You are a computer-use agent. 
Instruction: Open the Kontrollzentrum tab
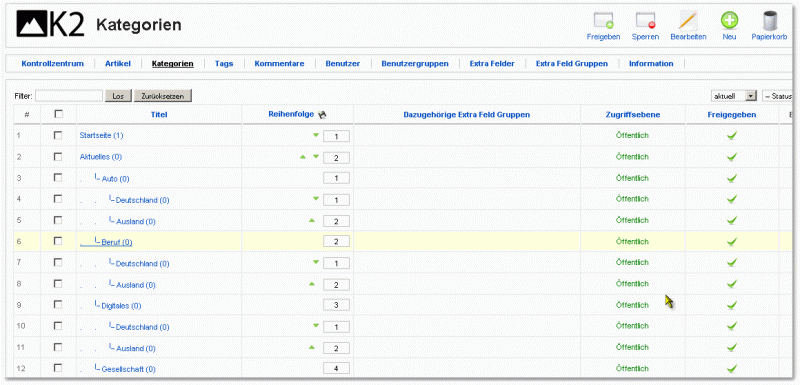click(x=53, y=64)
